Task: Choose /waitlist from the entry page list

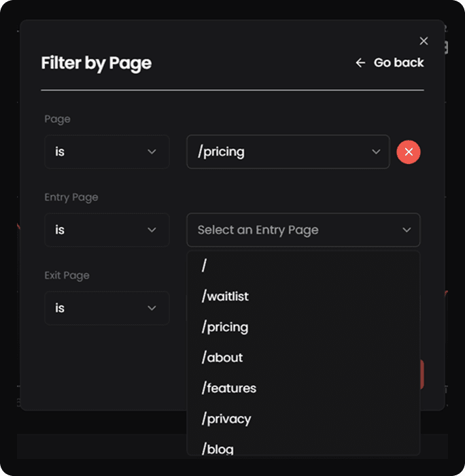Action: (x=225, y=296)
